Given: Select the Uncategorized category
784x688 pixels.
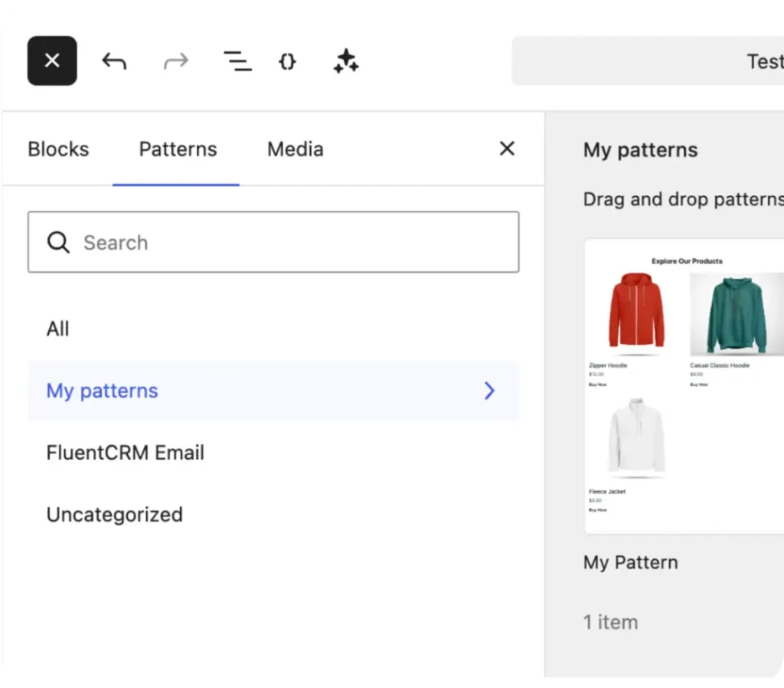Looking at the screenshot, I should [x=273, y=515].
